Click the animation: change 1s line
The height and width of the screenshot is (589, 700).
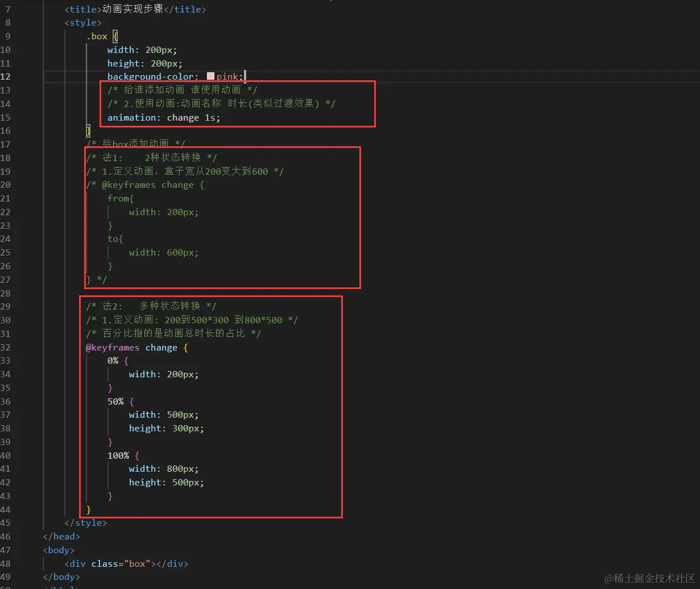click(x=164, y=118)
